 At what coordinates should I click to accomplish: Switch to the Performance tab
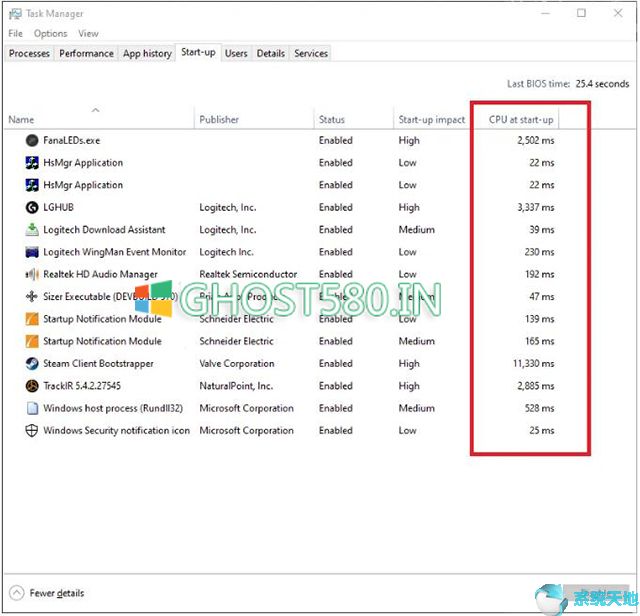pos(86,53)
